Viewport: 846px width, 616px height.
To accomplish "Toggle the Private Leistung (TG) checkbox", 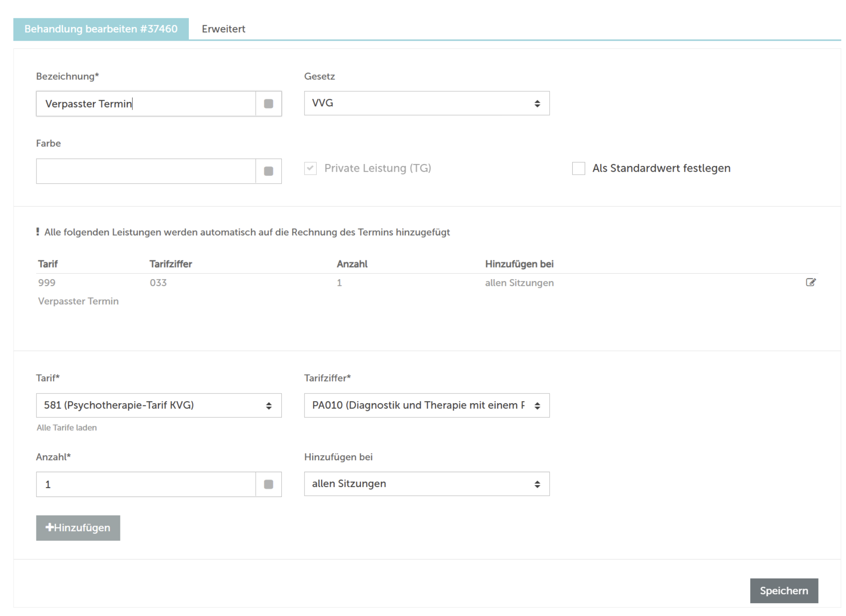I will coord(311,168).
